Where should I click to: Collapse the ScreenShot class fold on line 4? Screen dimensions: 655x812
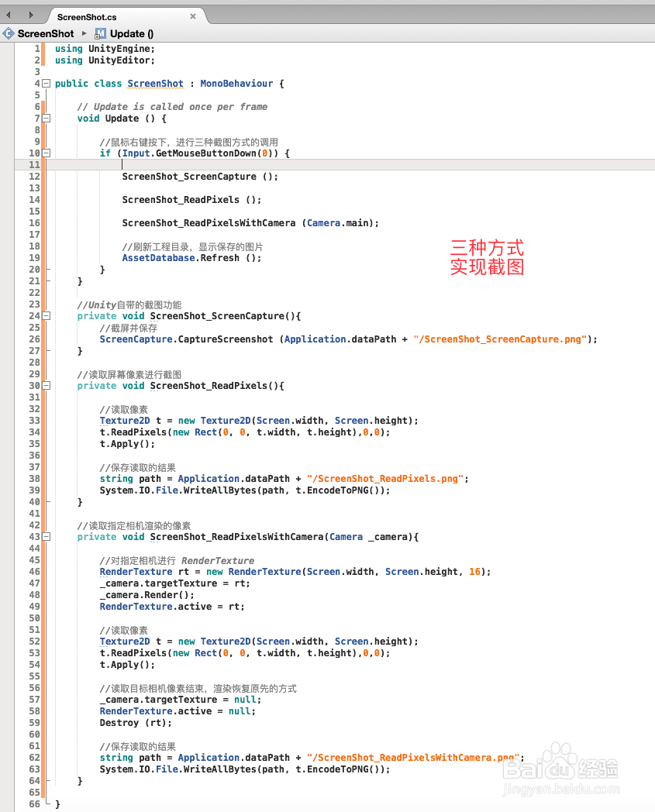tap(45, 82)
